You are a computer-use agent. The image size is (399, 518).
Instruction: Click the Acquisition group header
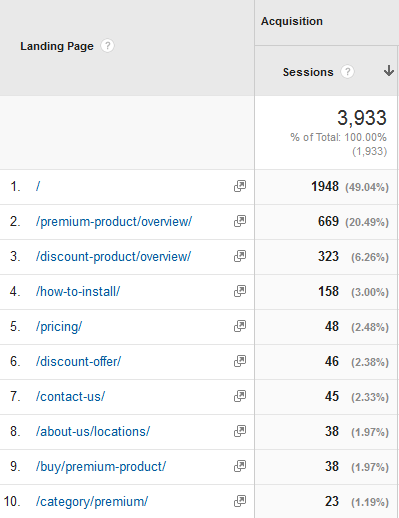[292, 21]
